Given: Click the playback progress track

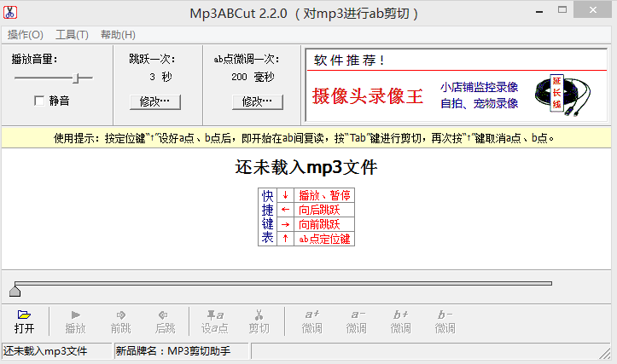Looking at the screenshot, I should coord(283,283).
